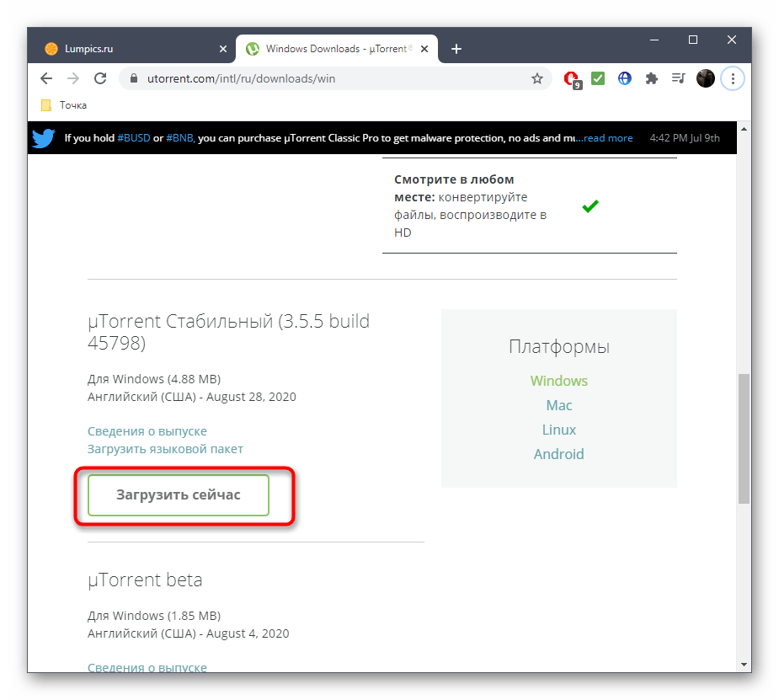Click the Для Windows (1.85 MB) text
Image resolution: width=779 pixels, height=700 pixels.
[154, 616]
